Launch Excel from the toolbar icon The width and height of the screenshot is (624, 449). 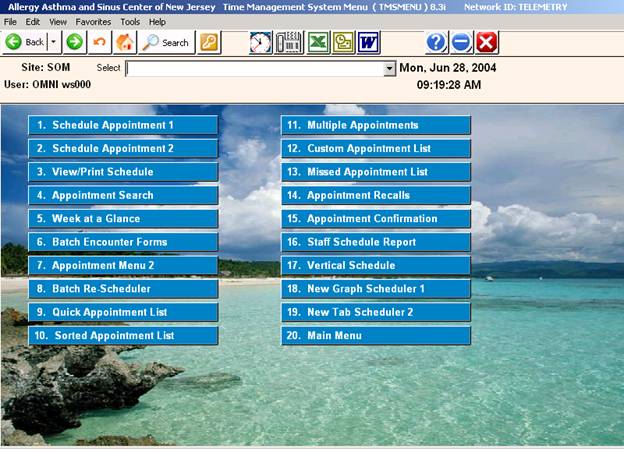[317, 42]
